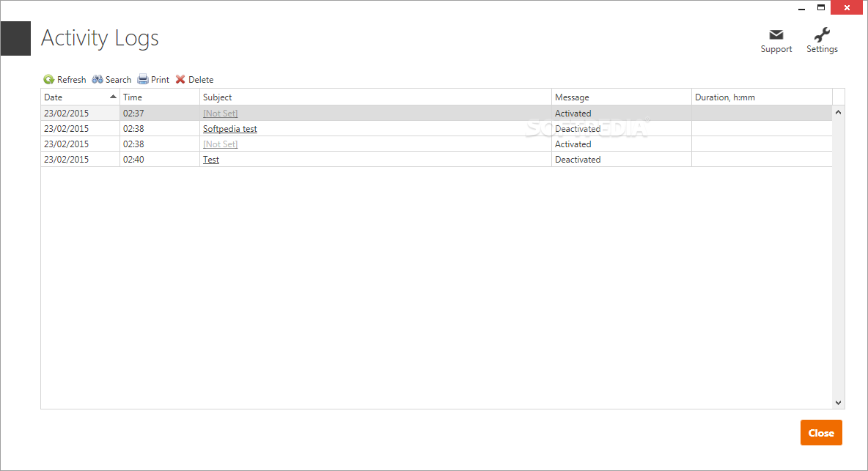Viewport: 868px width, 471px height.
Task: Sort by the Message column header
Action: 622,97
